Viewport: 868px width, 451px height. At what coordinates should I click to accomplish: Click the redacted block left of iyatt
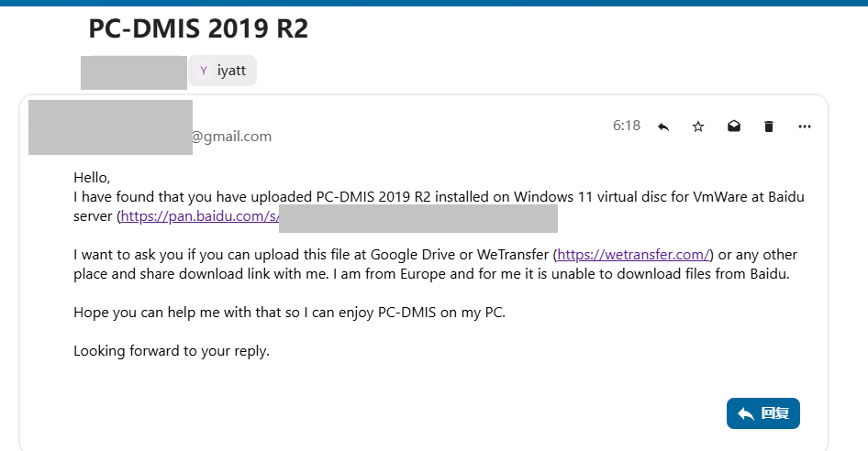pos(134,71)
